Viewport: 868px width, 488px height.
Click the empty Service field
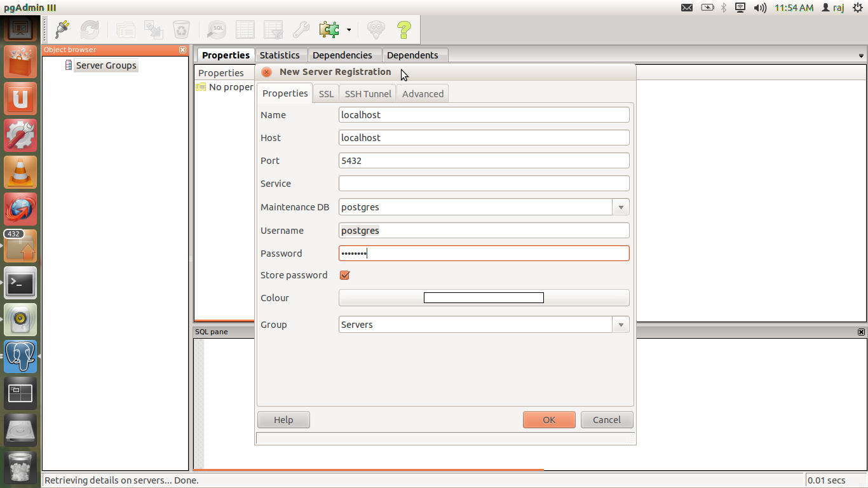point(484,184)
